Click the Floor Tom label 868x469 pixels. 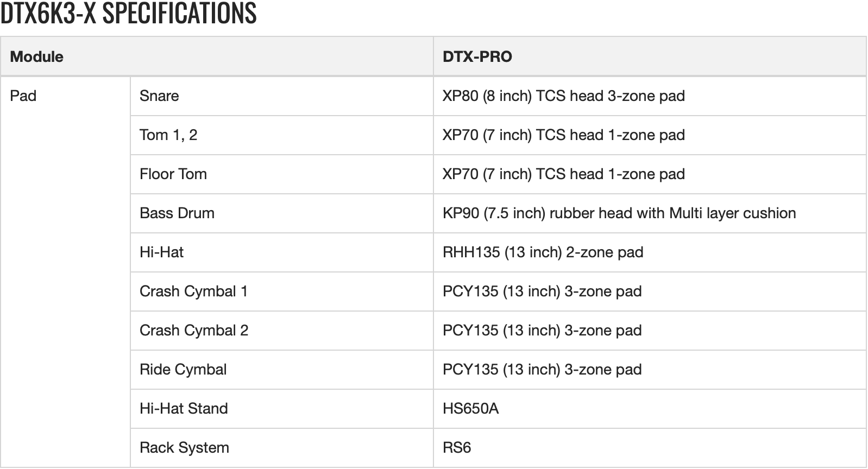173,174
